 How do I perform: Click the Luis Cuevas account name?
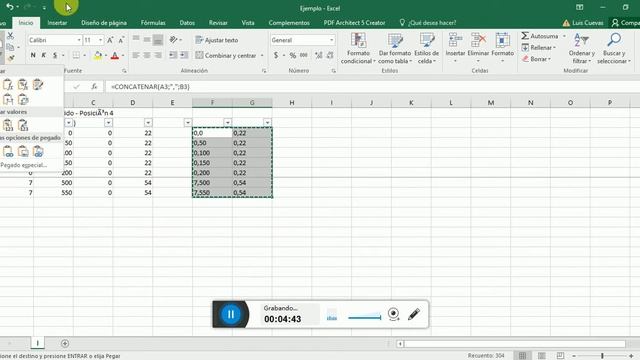coord(587,23)
